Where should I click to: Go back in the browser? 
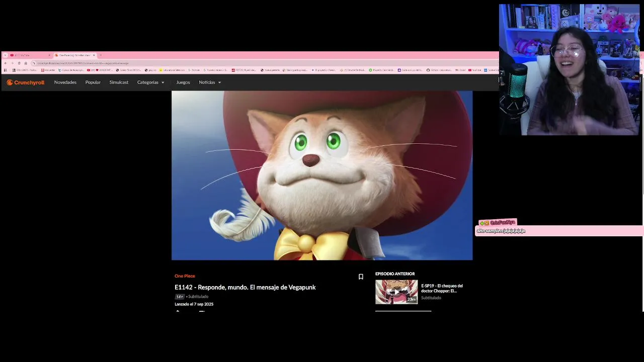6,63
